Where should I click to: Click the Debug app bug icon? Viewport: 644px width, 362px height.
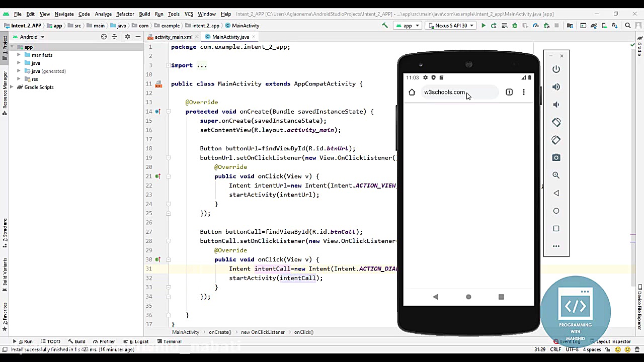[514, 26]
